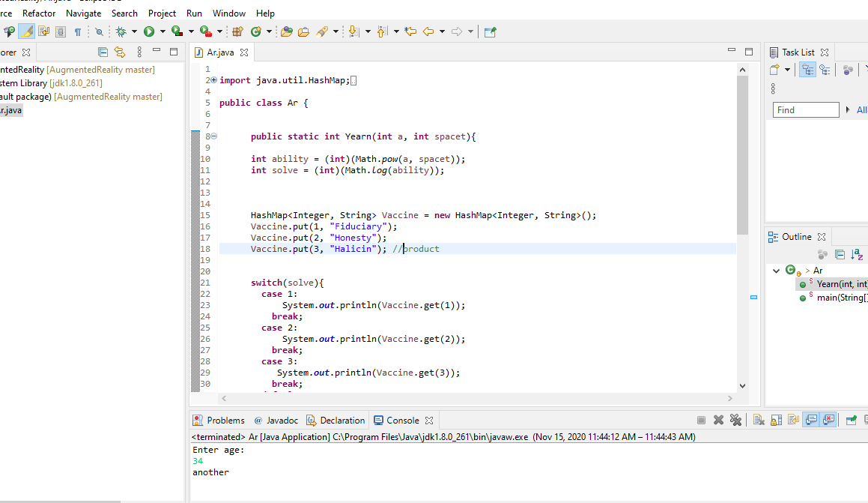Open Package Explorer view menu dots
This screenshot has height=503, width=868.
(x=139, y=52)
